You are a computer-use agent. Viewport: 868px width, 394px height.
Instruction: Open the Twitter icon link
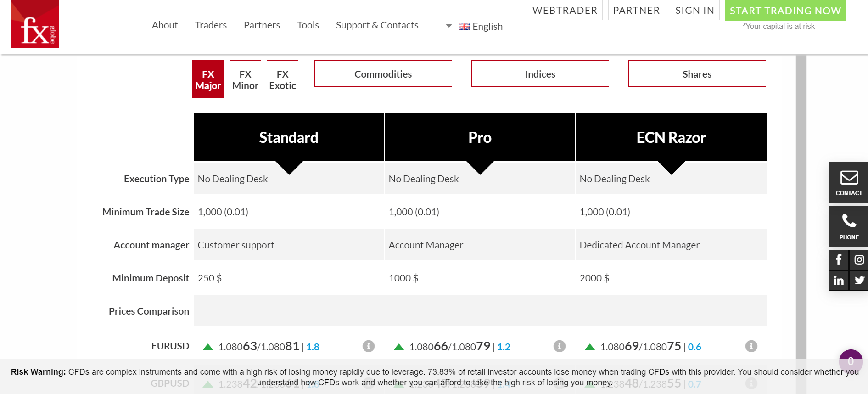[x=859, y=281]
